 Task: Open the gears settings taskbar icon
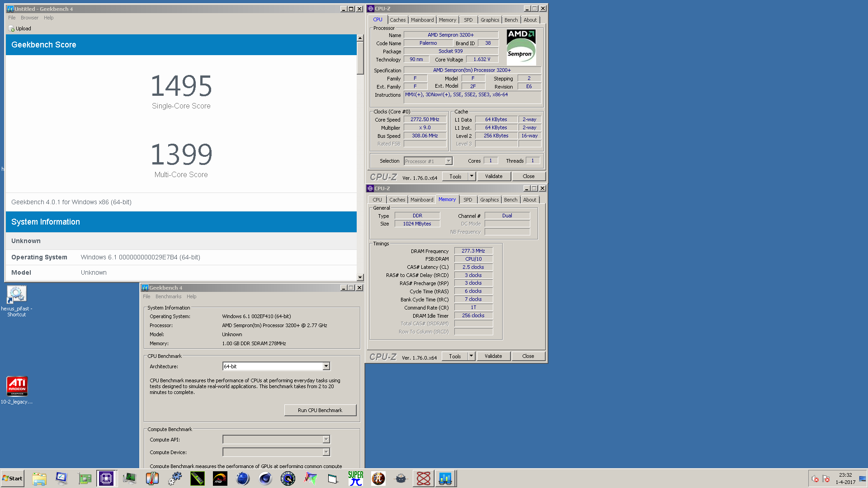tap(175, 479)
